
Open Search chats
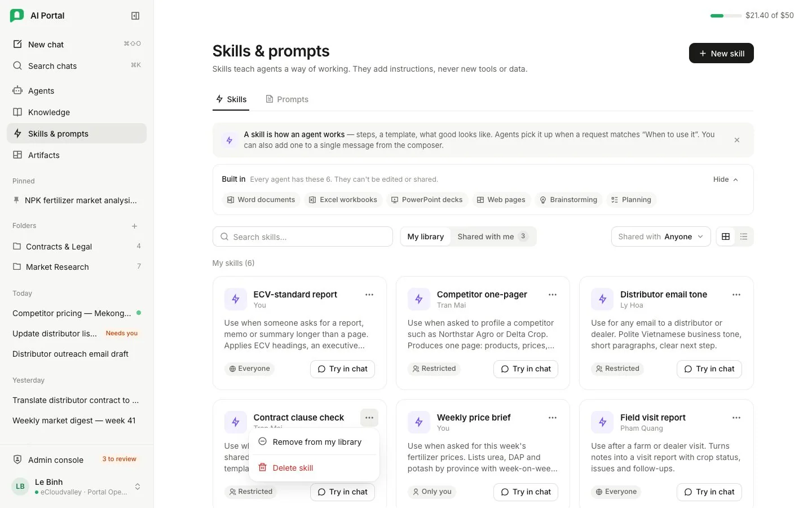(77, 65)
